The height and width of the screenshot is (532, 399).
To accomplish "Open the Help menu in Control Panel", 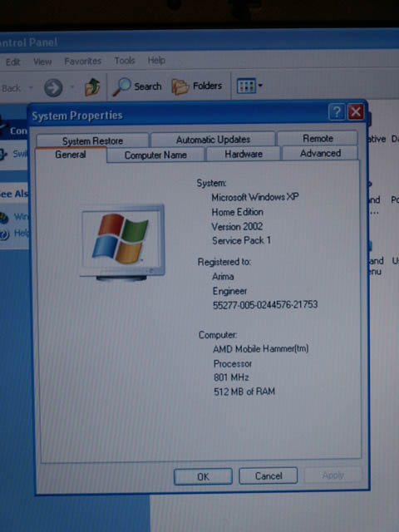I will (x=156, y=61).
